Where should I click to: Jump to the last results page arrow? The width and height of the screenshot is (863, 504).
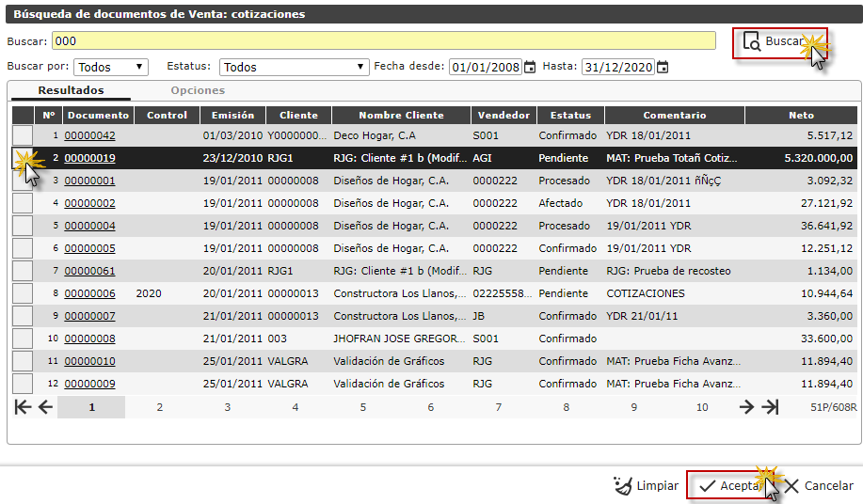pos(770,406)
